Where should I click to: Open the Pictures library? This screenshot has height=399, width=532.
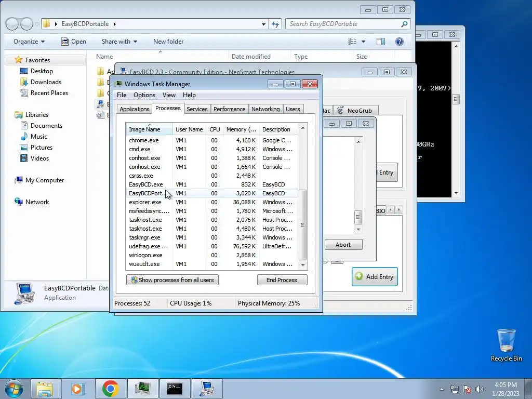pyautogui.click(x=42, y=147)
